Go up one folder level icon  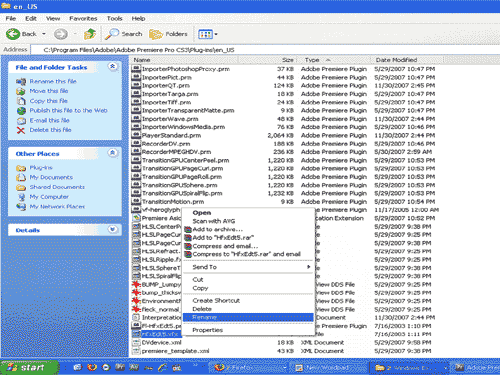click(90, 34)
